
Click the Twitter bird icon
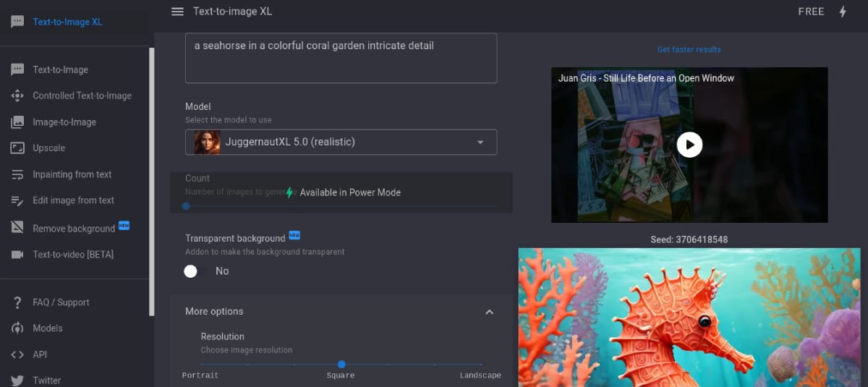[17, 380]
